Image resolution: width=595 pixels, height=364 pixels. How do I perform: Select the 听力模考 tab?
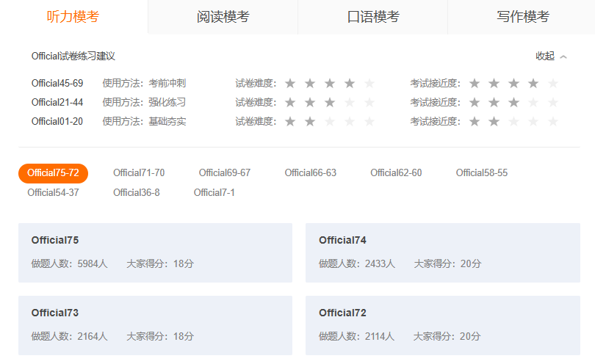point(73,17)
